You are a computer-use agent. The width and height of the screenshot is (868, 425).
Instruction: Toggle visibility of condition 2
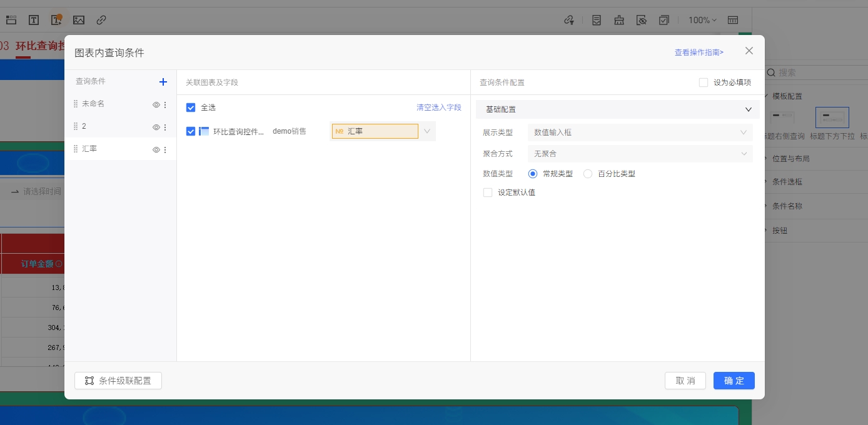(156, 127)
